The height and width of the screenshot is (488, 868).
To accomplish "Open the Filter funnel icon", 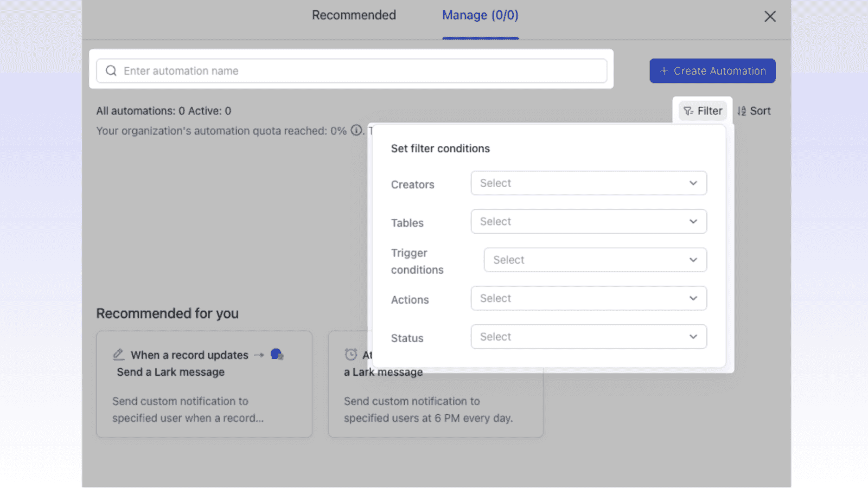I will click(x=688, y=111).
